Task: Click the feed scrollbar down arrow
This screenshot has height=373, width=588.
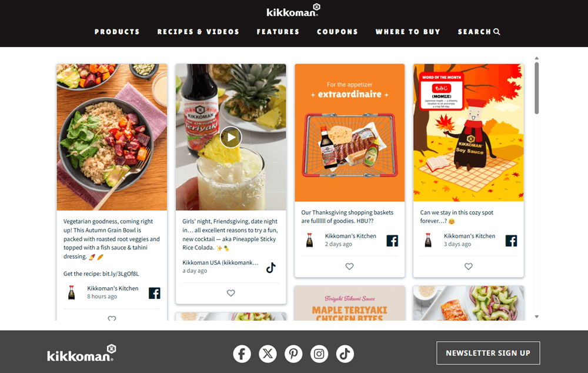Action: click(537, 317)
